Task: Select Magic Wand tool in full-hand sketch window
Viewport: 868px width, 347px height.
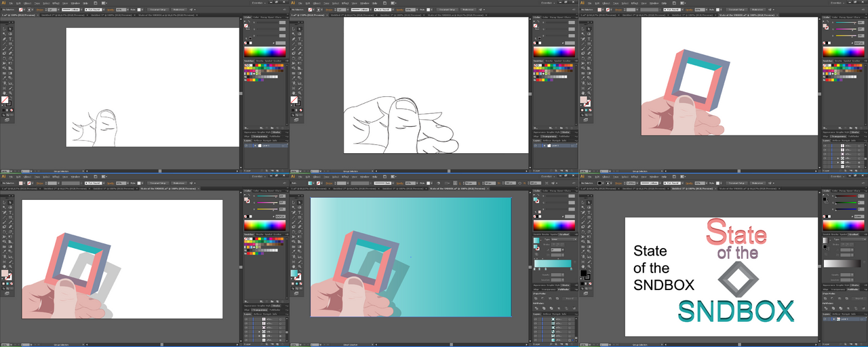Action: [x=294, y=34]
